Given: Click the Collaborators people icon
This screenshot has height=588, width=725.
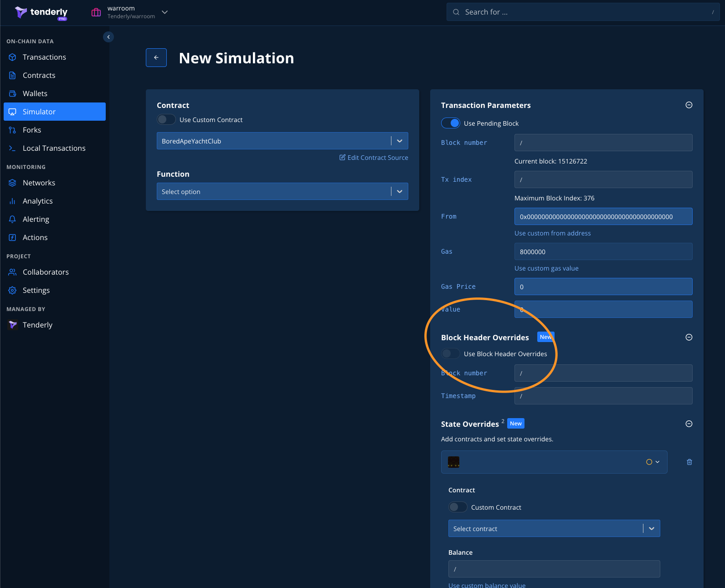Looking at the screenshot, I should pos(12,272).
